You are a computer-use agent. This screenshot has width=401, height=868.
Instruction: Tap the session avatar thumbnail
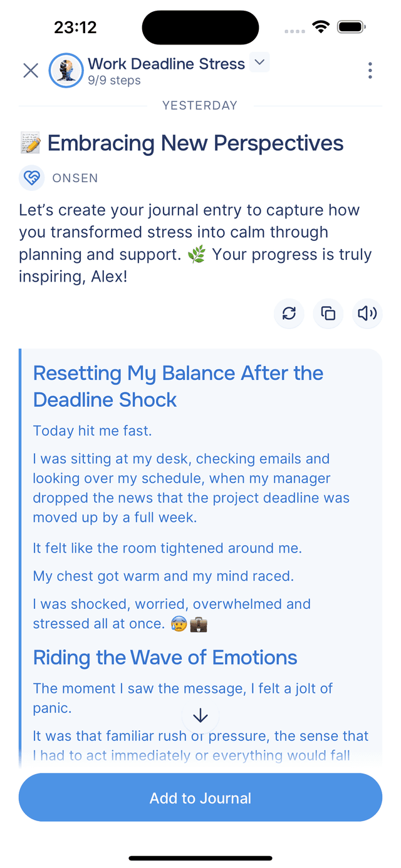66,71
